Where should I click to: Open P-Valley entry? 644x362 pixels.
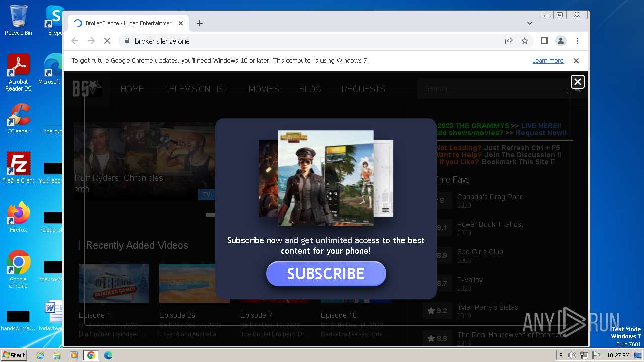click(x=470, y=280)
